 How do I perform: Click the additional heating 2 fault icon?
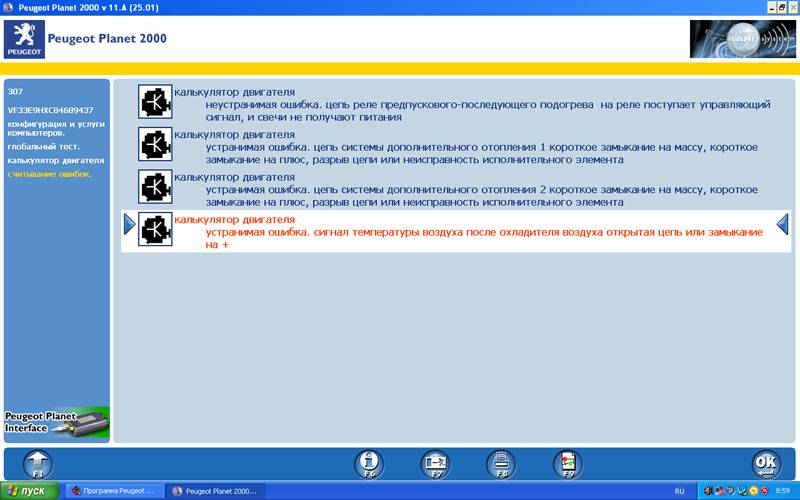155,187
